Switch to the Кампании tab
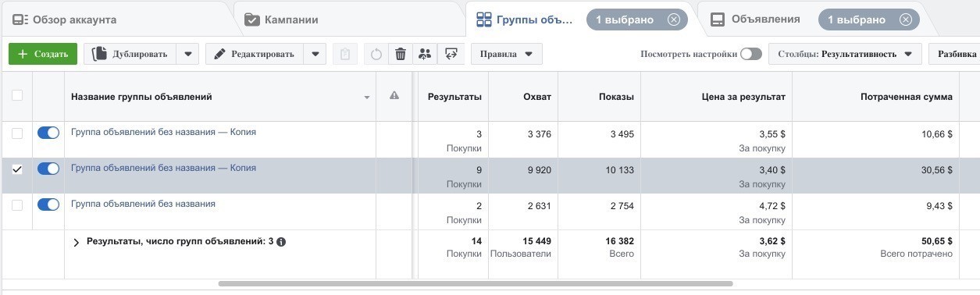980x295 pixels. point(281,20)
